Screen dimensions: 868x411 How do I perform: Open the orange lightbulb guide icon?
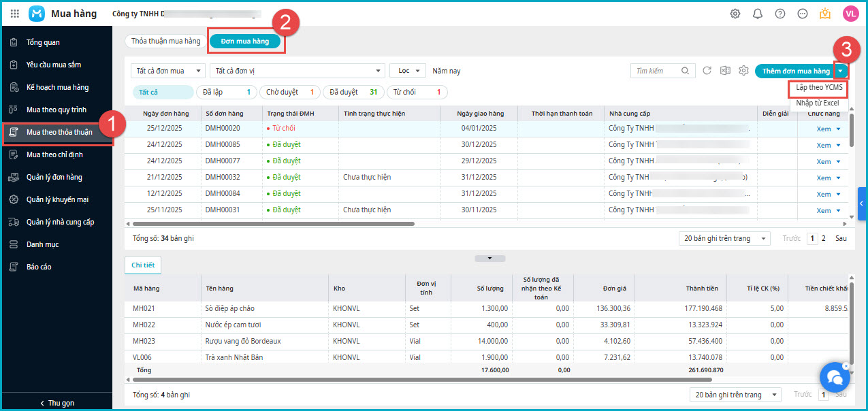[825, 14]
